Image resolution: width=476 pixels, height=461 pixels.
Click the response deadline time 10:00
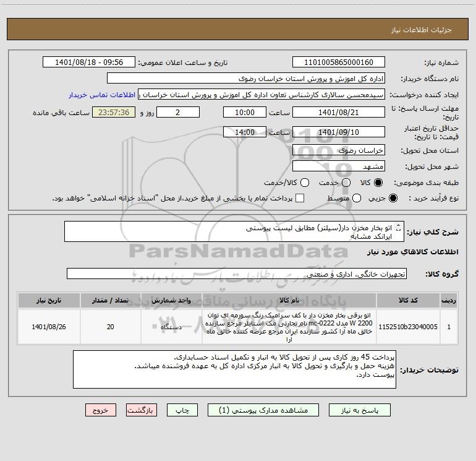pos(245,113)
